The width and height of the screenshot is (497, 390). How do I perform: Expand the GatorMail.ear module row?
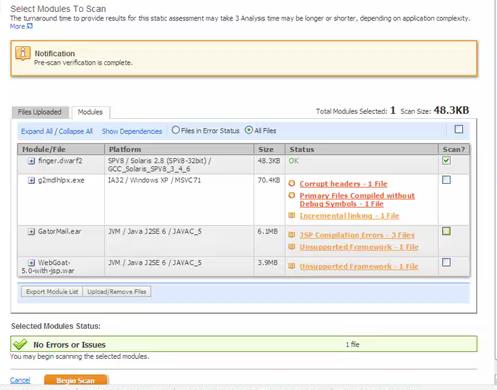[x=31, y=231]
